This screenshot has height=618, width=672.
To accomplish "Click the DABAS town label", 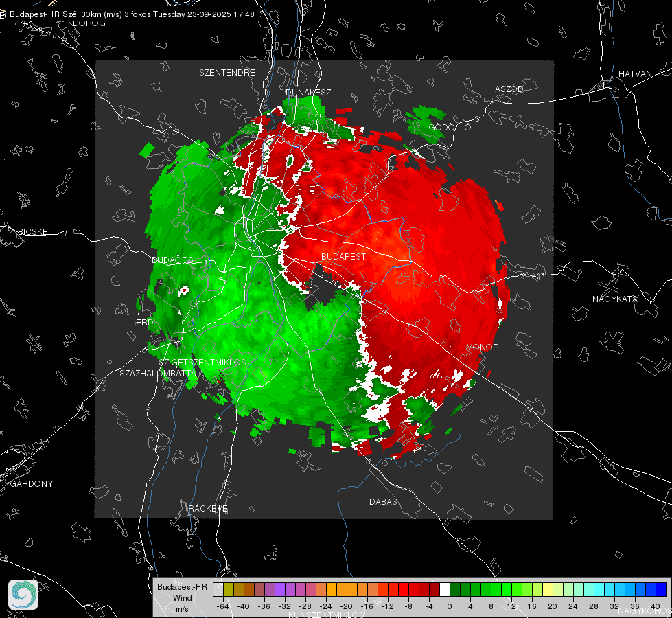I will coord(383,501).
